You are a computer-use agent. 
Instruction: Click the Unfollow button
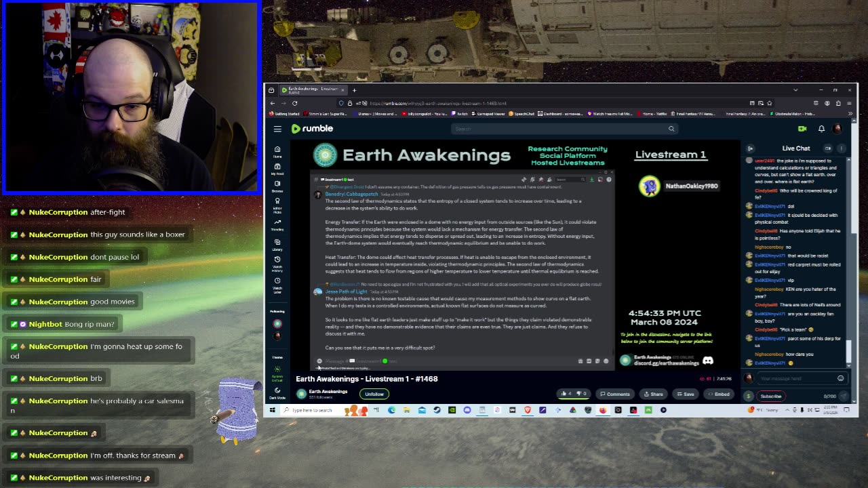[374, 394]
